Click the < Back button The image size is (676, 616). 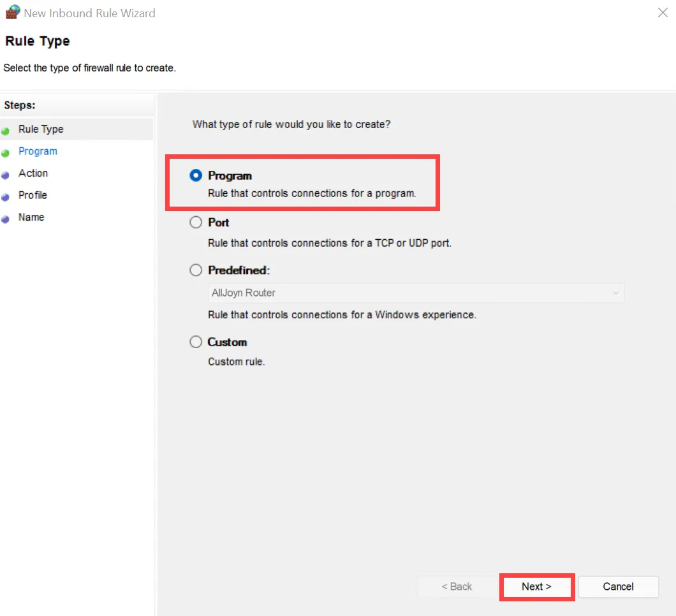[457, 587]
